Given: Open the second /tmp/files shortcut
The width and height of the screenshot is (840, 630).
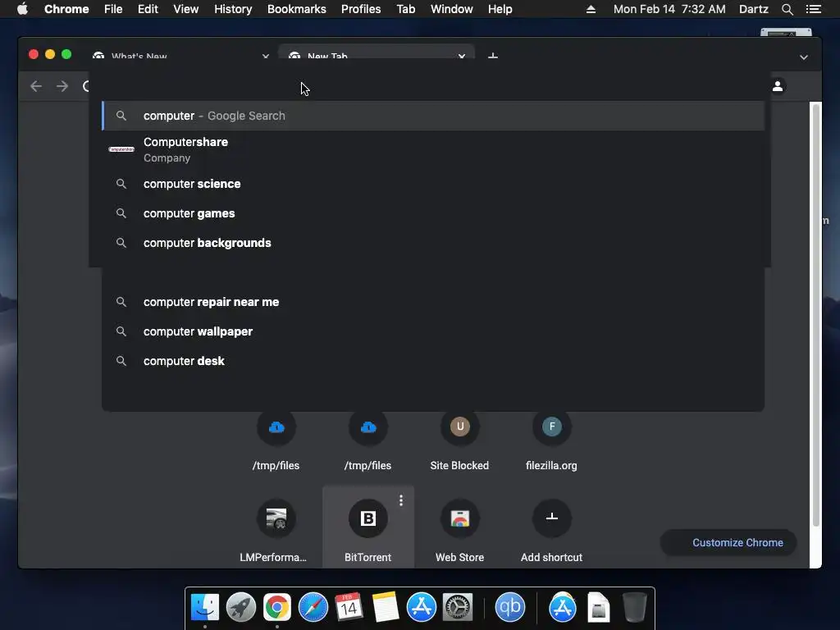Looking at the screenshot, I should coord(368,442).
